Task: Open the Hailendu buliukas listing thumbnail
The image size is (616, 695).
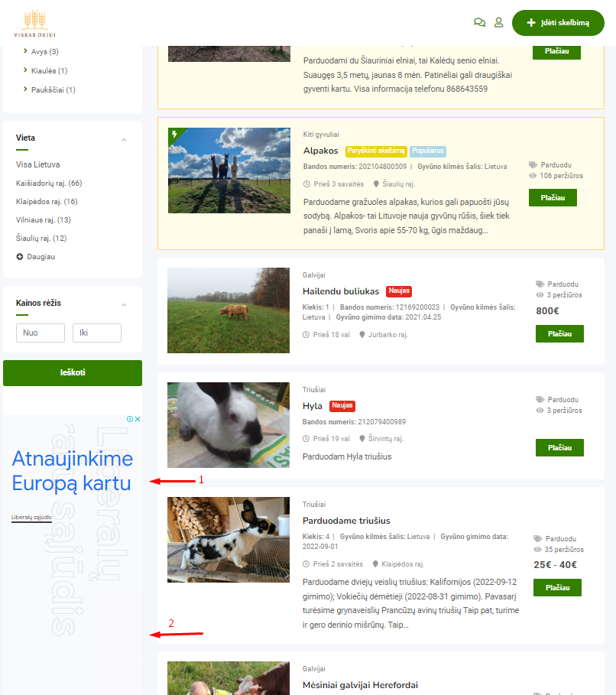Action: [229, 310]
